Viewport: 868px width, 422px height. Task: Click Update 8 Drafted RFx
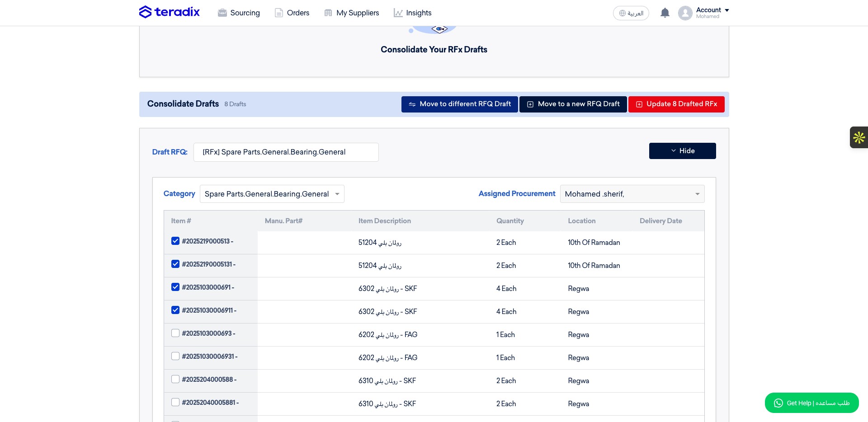click(676, 104)
